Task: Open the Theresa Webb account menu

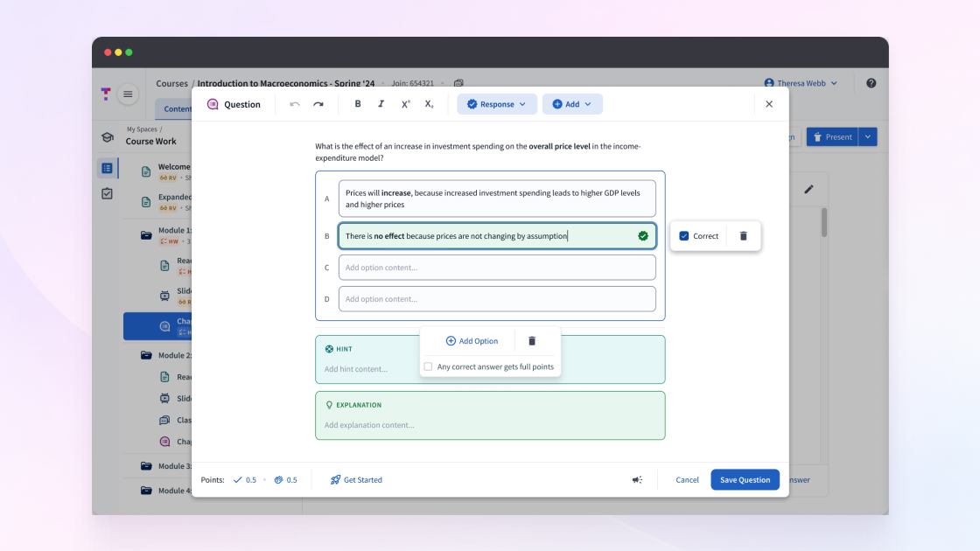Action: (801, 83)
